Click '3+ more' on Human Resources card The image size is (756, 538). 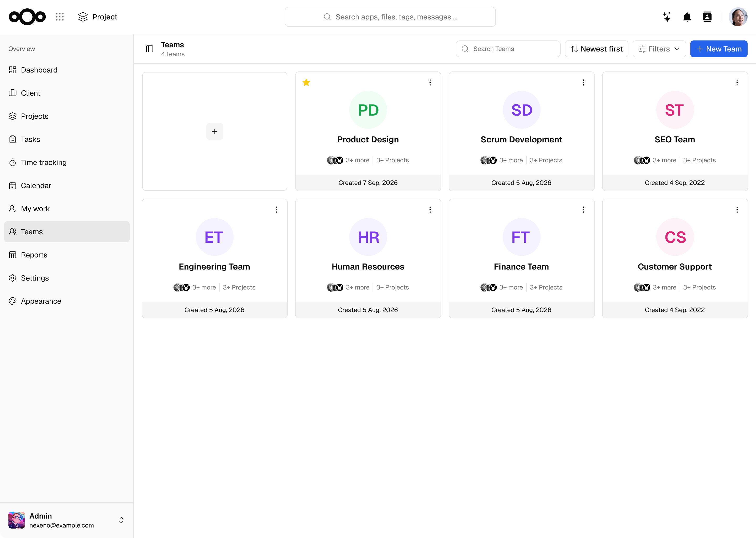pyautogui.click(x=358, y=288)
